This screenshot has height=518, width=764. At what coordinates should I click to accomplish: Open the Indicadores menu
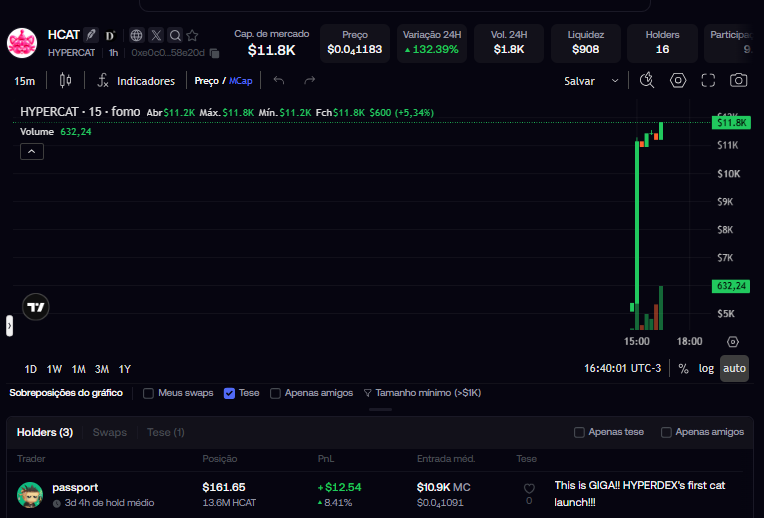[146, 81]
